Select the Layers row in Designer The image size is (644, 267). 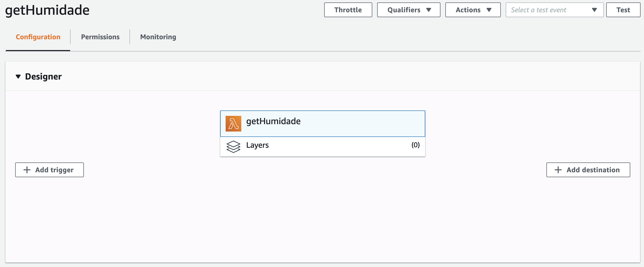point(322,147)
